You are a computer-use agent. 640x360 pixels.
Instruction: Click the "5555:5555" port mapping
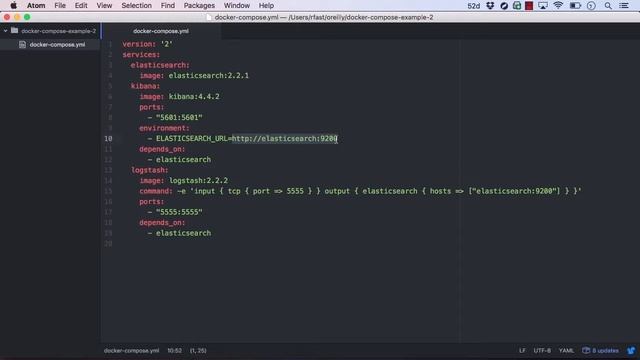click(179, 212)
